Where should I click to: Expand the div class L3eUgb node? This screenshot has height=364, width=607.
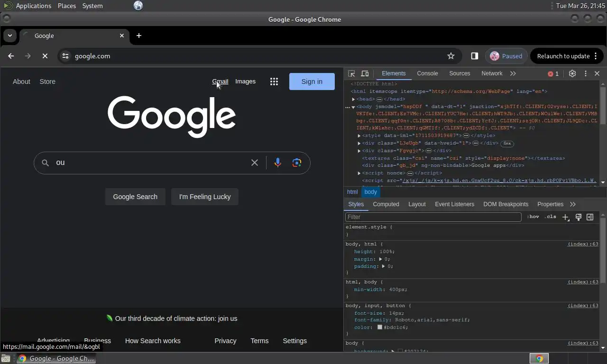[359, 143]
